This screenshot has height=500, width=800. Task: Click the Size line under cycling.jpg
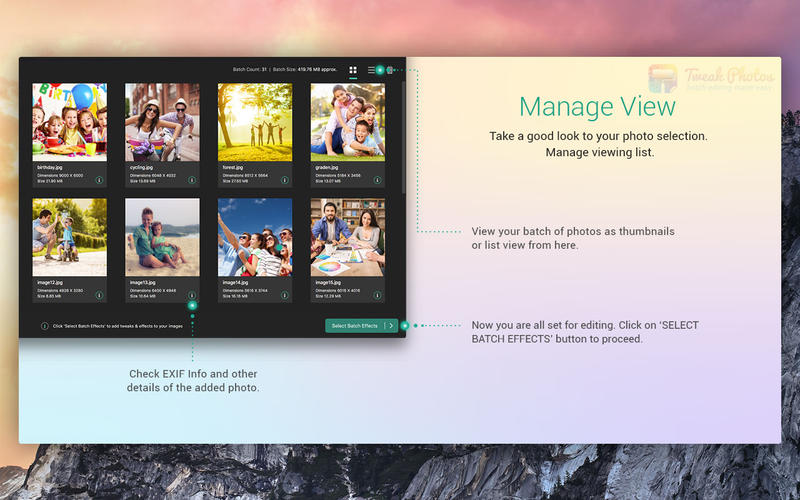pos(142,181)
